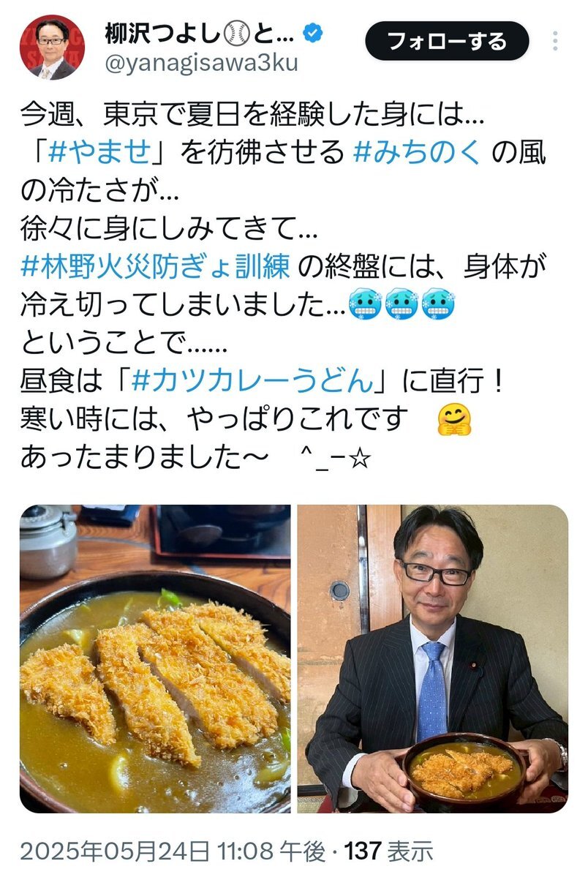Open the #カツカレーうどん hashtag
The width and height of the screenshot is (588, 877).
252,380
